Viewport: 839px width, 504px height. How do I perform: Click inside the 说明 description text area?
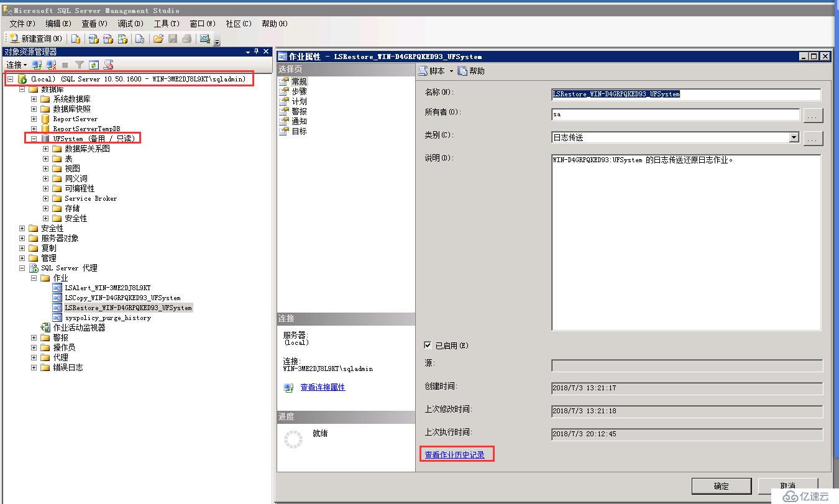pos(686,242)
